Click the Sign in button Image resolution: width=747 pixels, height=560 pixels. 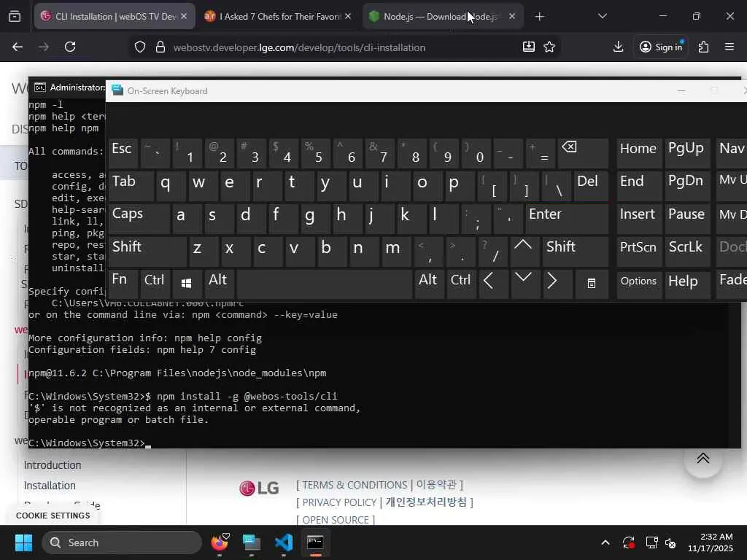pos(661,47)
